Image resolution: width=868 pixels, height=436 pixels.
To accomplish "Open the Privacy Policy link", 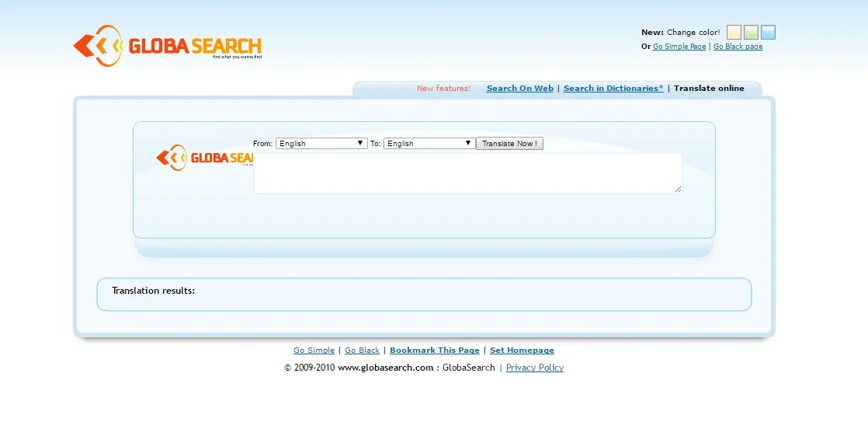I will (535, 368).
